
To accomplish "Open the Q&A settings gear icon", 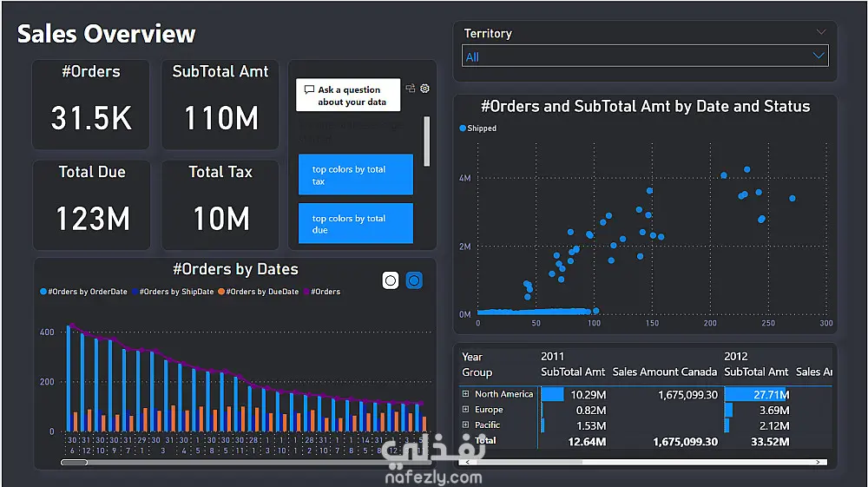I will pos(424,89).
